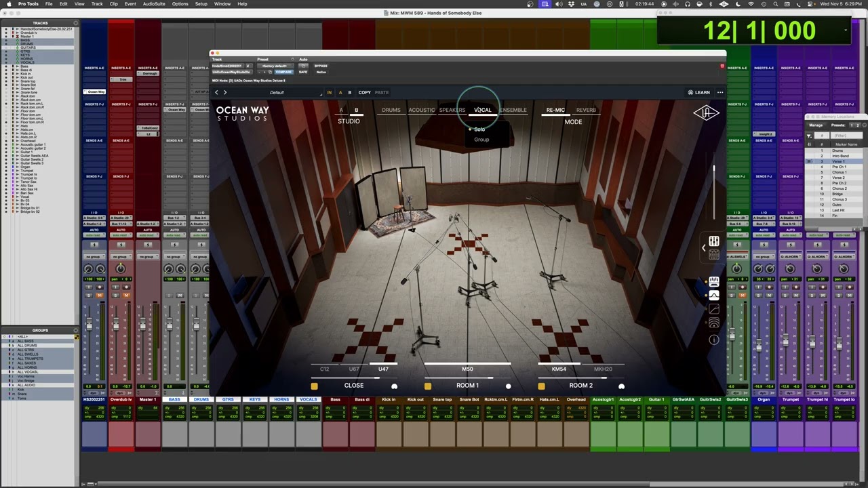Select the ALL HORNS group in Groups list
This screenshot has width=868, height=488.
[27, 367]
